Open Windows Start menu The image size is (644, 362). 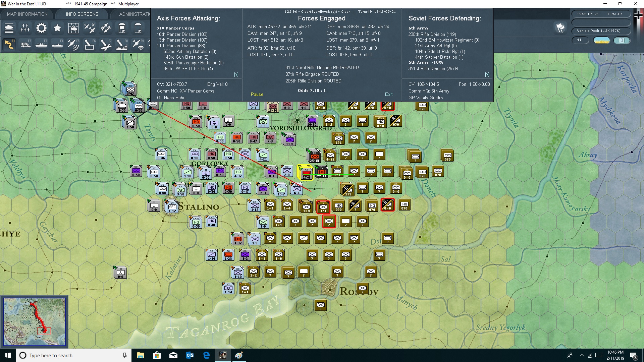8,355
